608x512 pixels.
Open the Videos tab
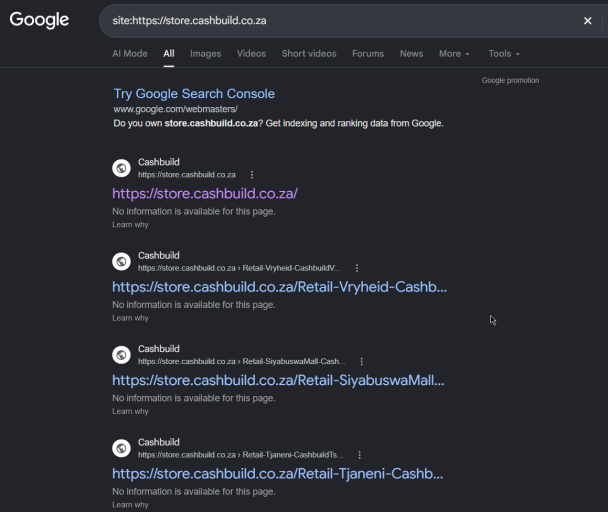(251, 54)
